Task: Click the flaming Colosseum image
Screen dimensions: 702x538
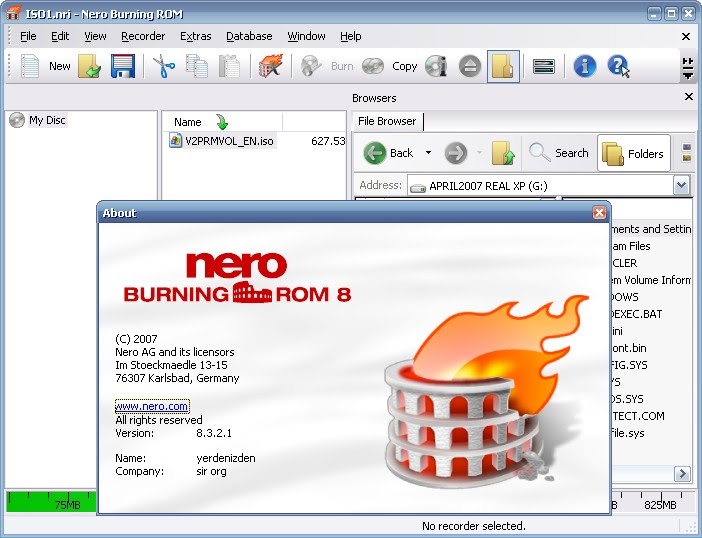Action: point(486,391)
